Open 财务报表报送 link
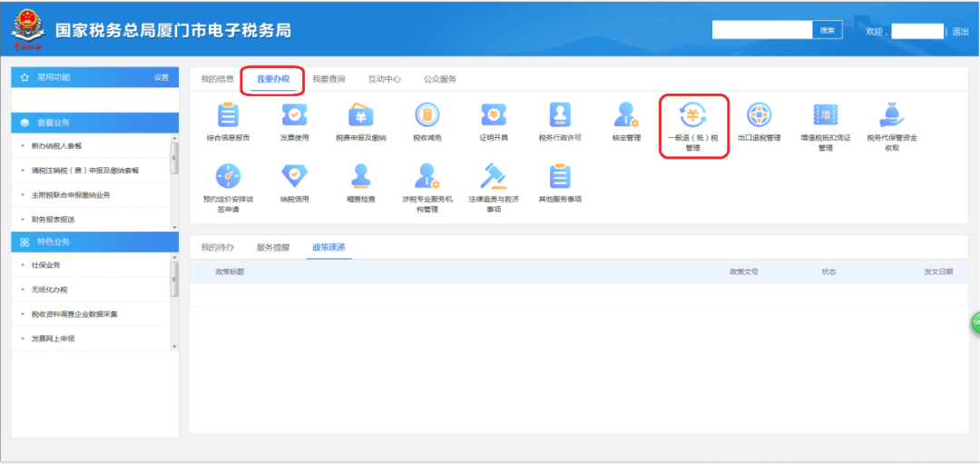This screenshot has width=980, height=464. pyautogui.click(x=53, y=220)
